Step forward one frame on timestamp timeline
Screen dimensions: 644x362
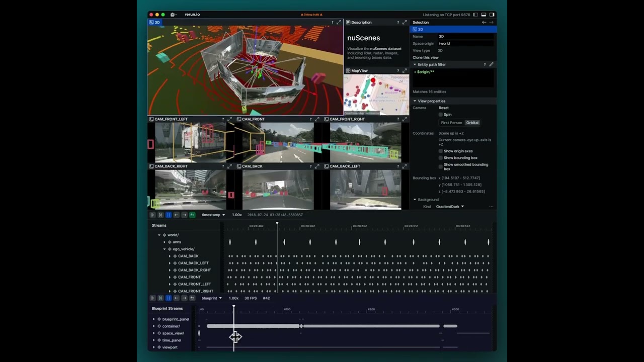tap(184, 215)
